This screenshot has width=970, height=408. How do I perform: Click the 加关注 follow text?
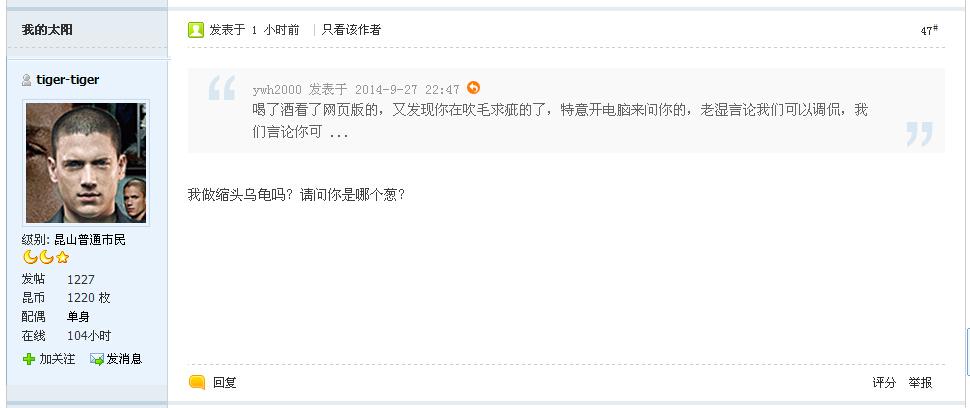57,359
